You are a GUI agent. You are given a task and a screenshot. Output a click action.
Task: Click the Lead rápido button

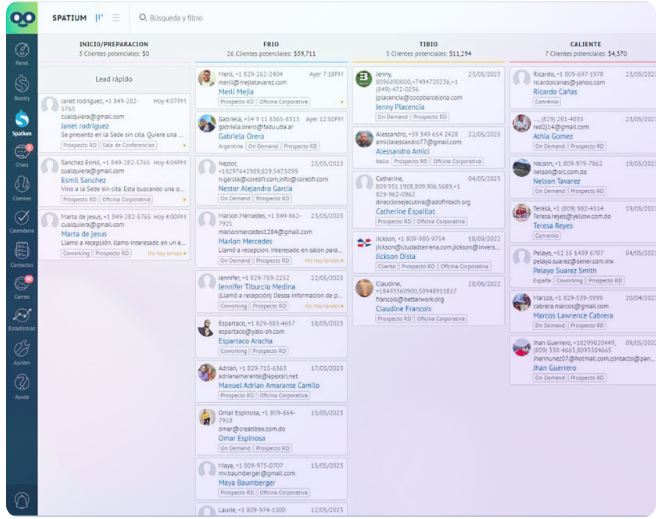[114, 78]
